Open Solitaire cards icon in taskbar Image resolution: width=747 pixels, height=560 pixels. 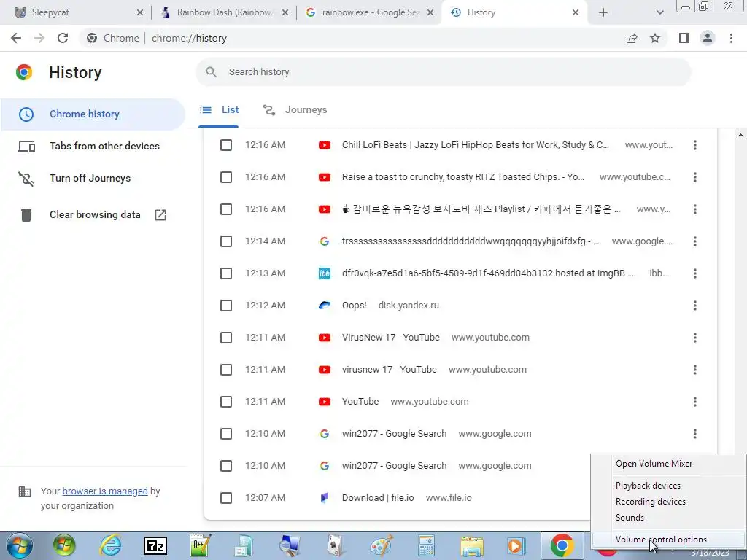click(336, 545)
